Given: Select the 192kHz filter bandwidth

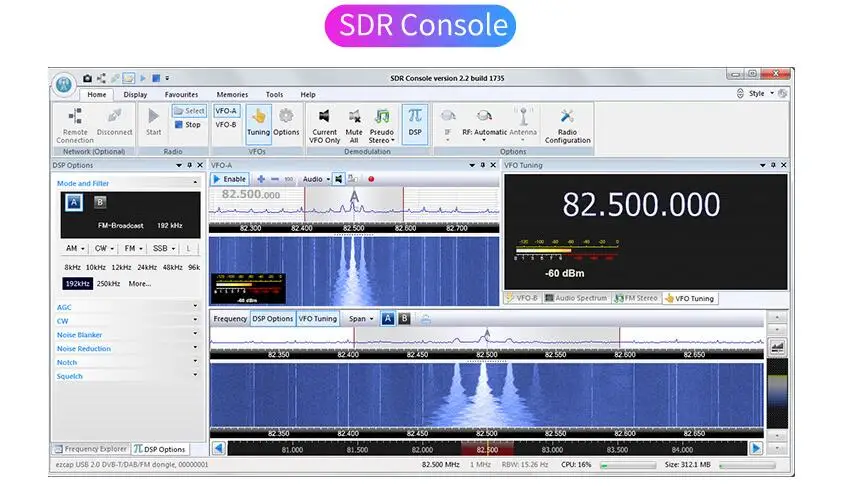Looking at the screenshot, I should [x=77, y=283].
